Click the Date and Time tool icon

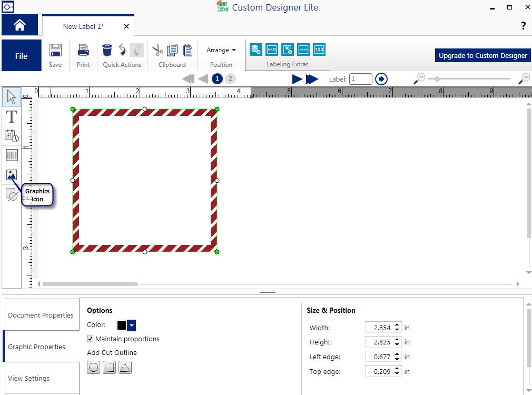(x=12, y=136)
